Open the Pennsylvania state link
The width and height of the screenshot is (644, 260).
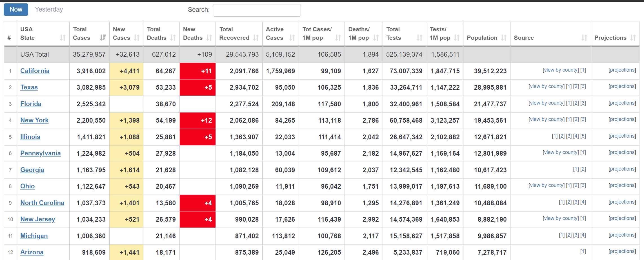coord(40,153)
